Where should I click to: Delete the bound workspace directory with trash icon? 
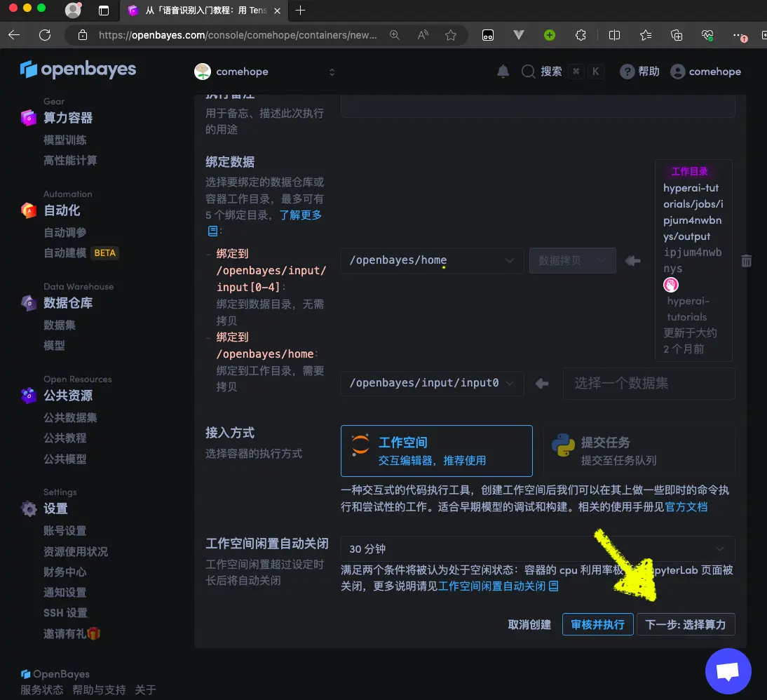(x=747, y=261)
